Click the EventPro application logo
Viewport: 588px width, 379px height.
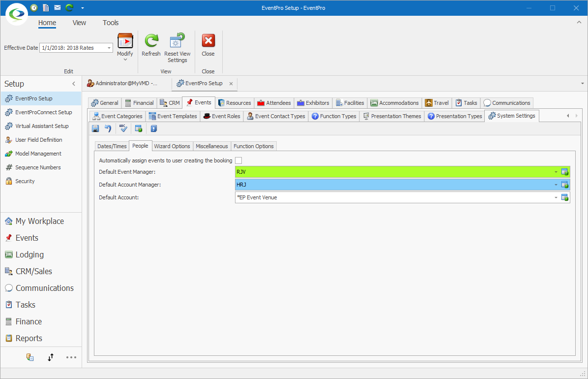17,14
